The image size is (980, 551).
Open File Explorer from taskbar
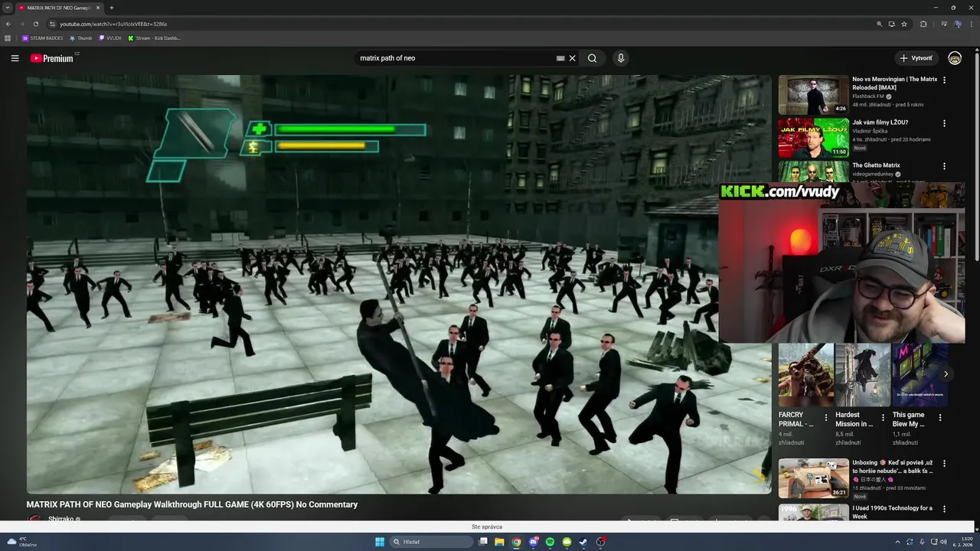click(499, 542)
